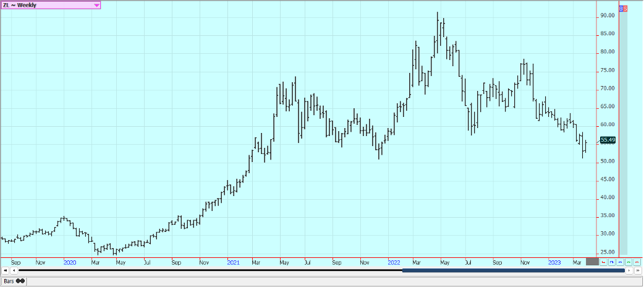Step chart left with single-left arrow
Screen dimensions: 644x287
(x=13, y=270)
